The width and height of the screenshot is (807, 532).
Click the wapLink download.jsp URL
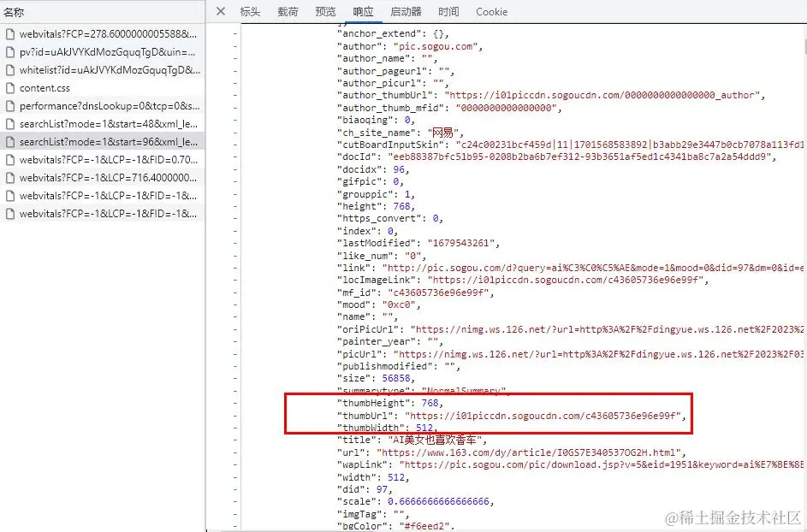tap(601, 464)
